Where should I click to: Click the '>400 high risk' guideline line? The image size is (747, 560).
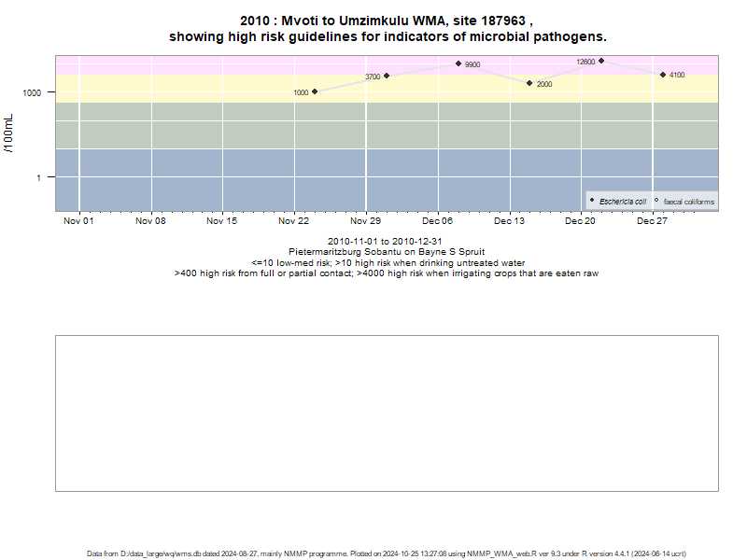(x=387, y=273)
